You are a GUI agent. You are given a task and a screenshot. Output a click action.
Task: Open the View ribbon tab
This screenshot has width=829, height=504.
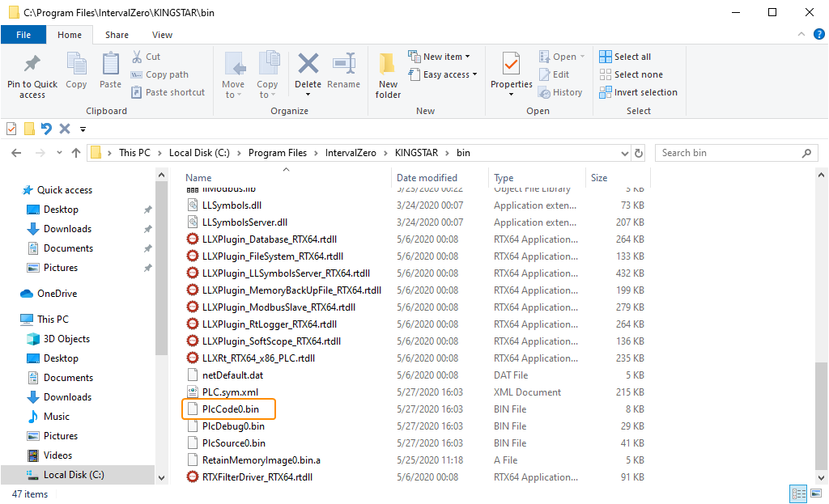click(162, 35)
